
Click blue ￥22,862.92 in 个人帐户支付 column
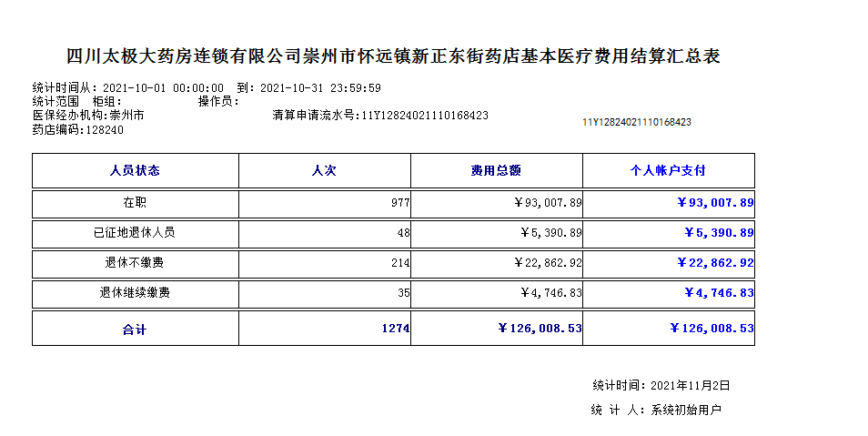point(715,263)
